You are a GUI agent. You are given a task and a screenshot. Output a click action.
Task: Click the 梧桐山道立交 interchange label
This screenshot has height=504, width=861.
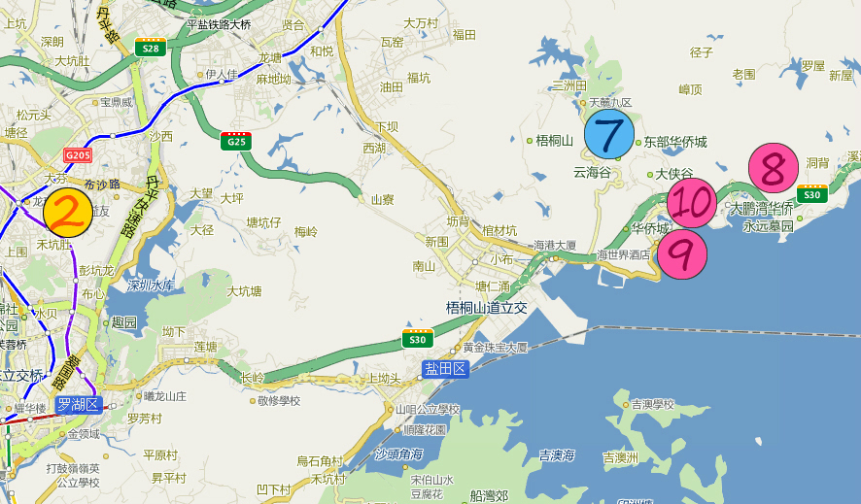[x=487, y=308]
